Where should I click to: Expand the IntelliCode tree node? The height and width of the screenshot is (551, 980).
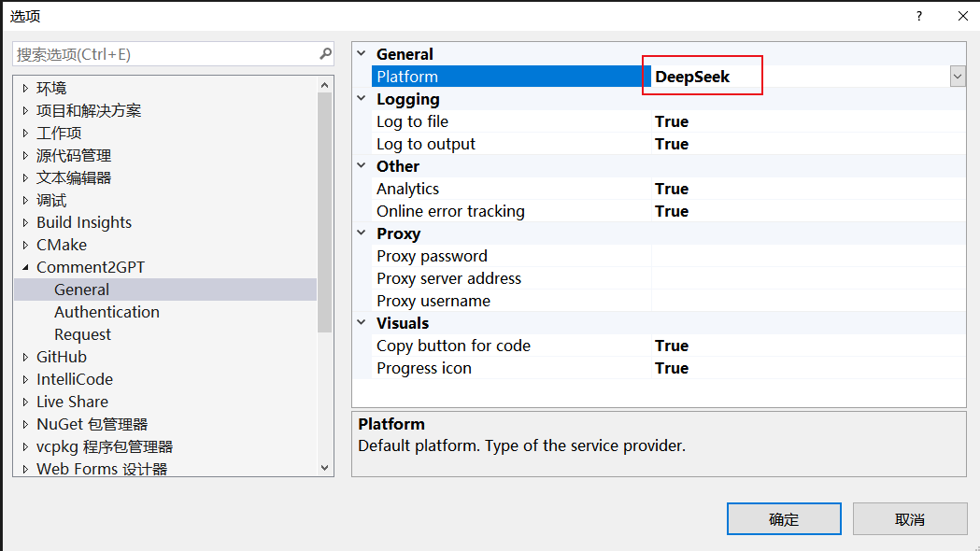(x=25, y=379)
